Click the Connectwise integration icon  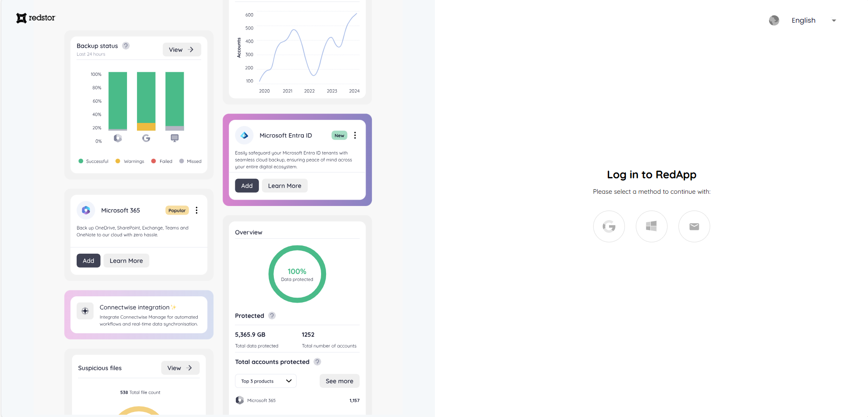coord(85,311)
